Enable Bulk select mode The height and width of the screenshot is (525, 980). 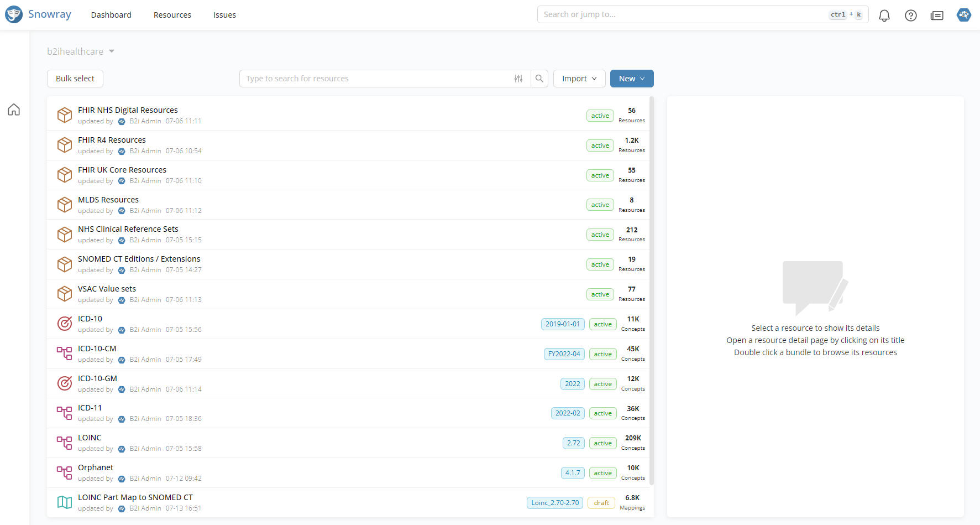click(x=75, y=79)
